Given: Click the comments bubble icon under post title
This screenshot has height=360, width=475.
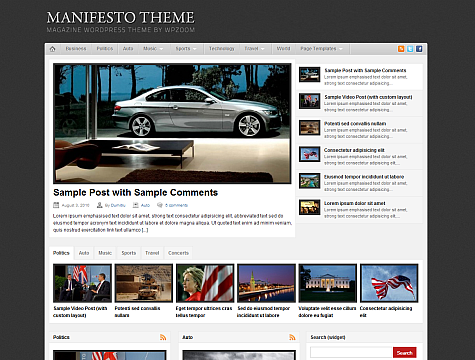Looking at the screenshot, I should coord(160,205).
